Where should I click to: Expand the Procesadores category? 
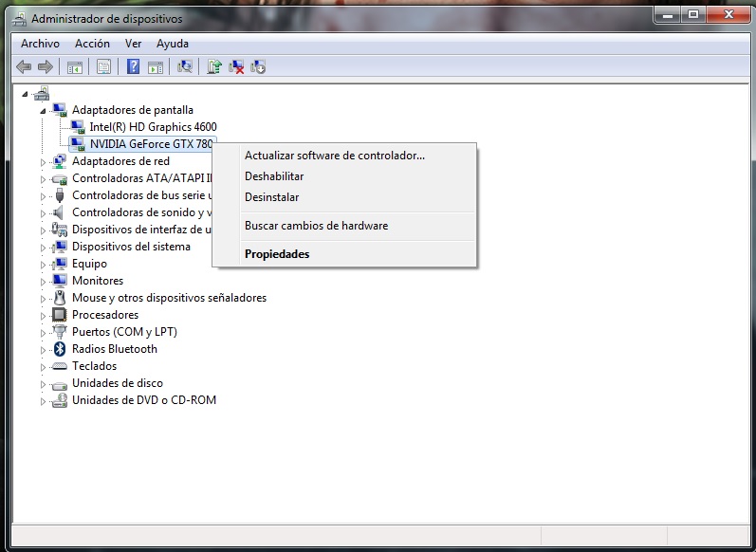[43, 316]
